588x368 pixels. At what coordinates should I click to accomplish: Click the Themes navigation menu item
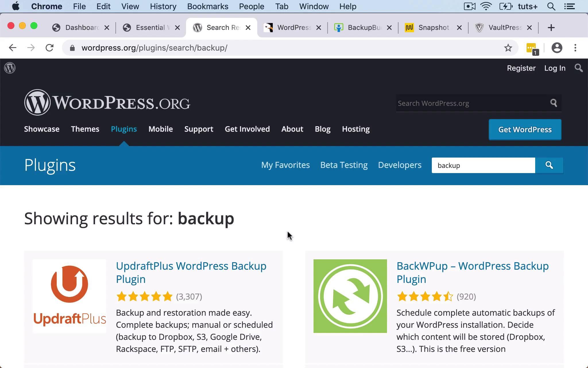tap(85, 129)
